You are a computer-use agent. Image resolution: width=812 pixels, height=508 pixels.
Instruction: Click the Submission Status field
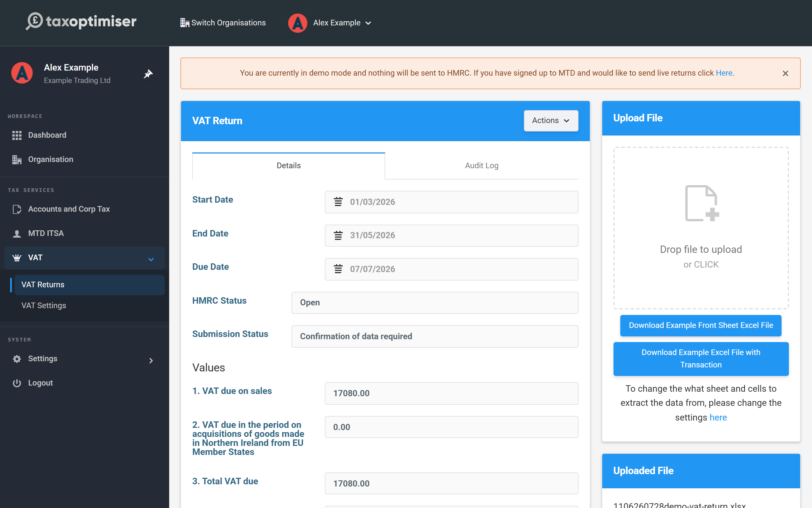[435, 336]
